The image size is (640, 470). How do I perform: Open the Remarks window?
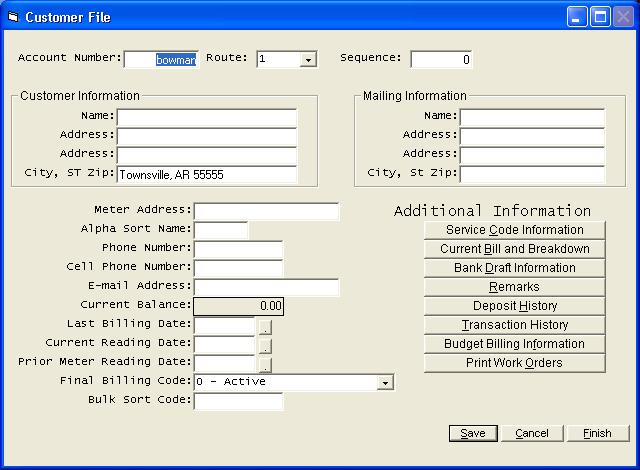tap(514, 287)
